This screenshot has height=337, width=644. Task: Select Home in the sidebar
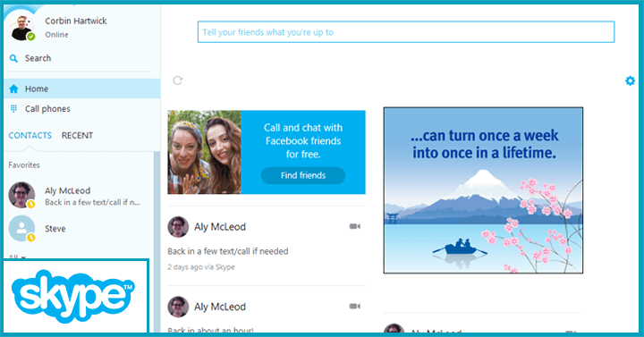[x=82, y=88]
